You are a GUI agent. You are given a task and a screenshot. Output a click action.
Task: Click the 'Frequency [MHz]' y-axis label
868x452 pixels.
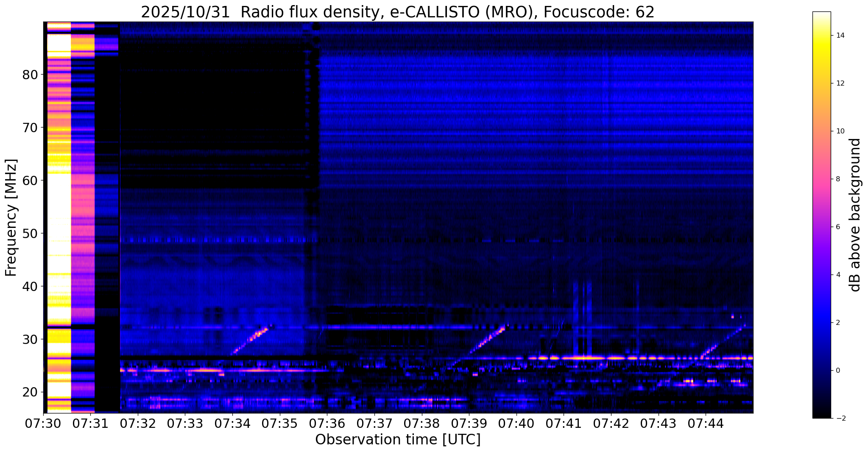pos(11,218)
